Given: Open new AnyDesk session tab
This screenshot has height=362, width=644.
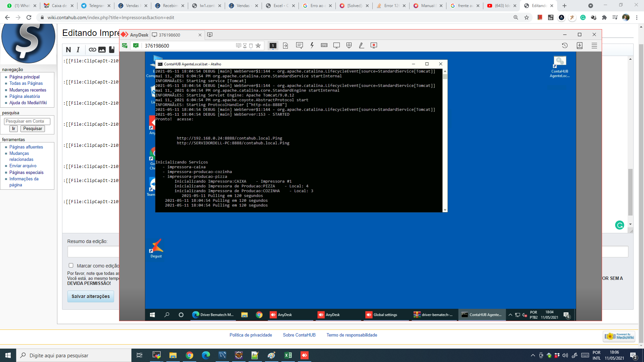Looking at the screenshot, I should pyautogui.click(x=210, y=35).
